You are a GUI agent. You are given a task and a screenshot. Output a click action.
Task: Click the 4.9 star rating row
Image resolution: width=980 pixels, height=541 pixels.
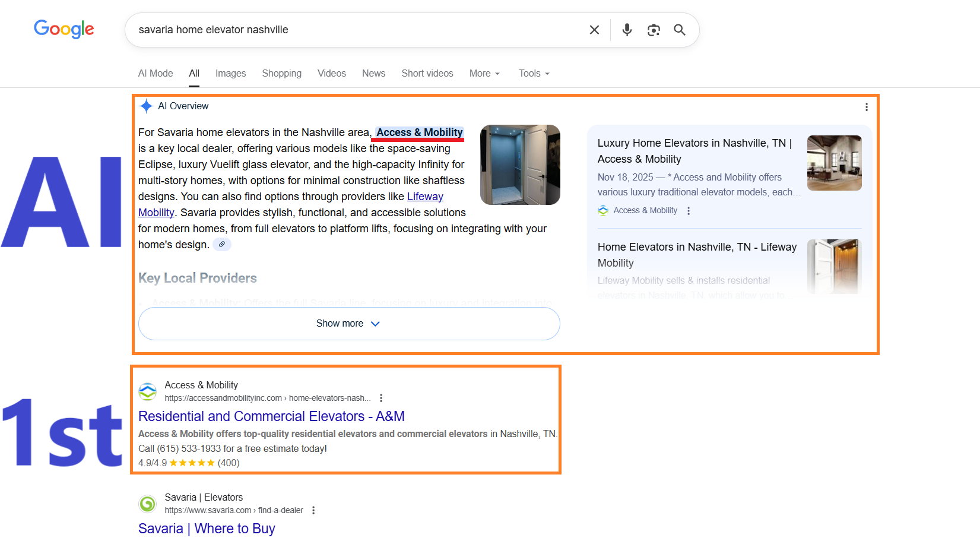tap(189, 463)
